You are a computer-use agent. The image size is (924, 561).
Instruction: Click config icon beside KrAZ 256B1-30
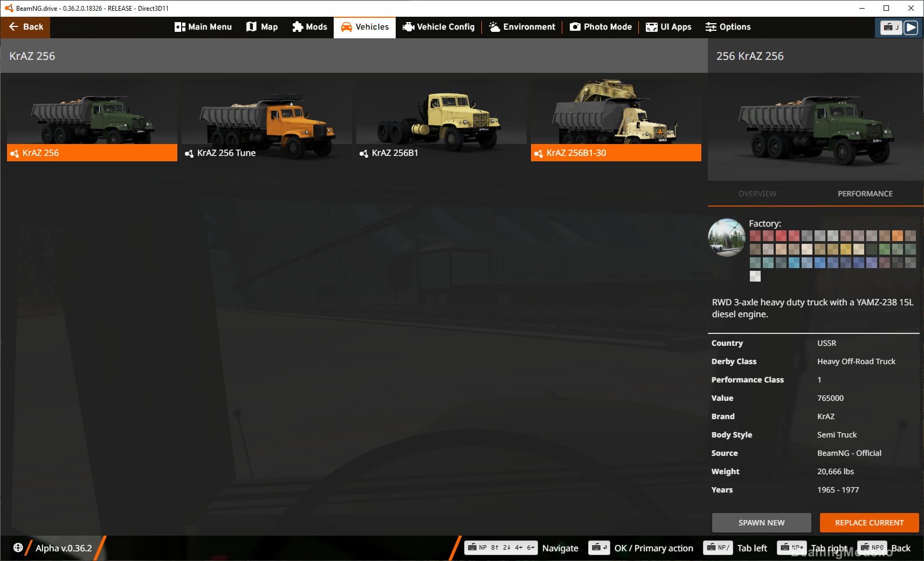coord(539,154)
